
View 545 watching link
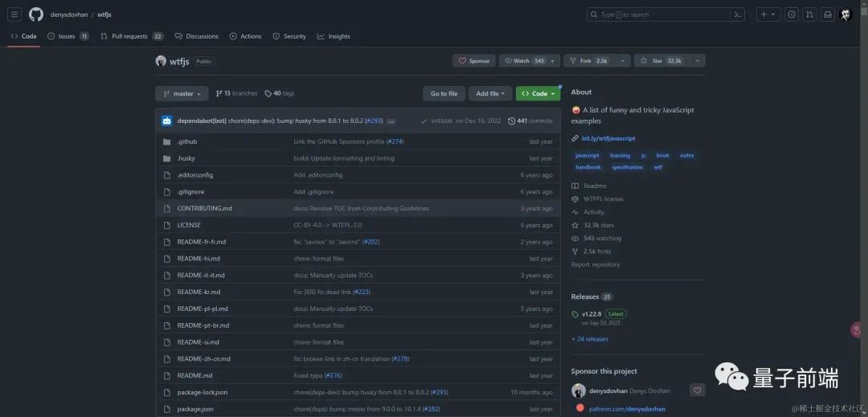click(596, 239)
